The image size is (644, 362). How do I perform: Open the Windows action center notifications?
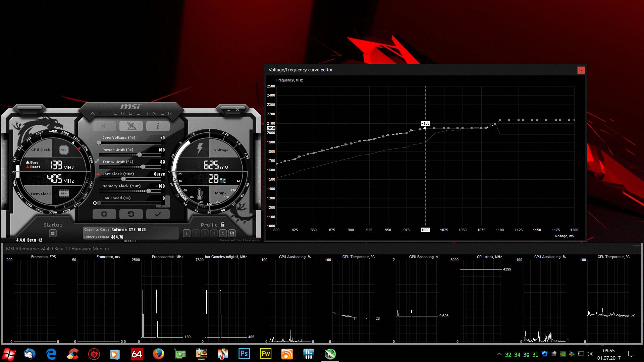pyautogui.click(x=631, y=354)
